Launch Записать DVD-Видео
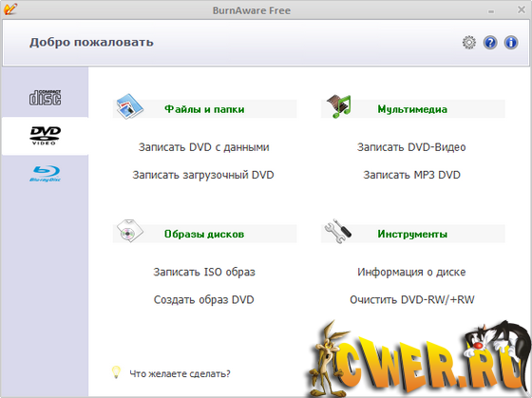532x398 pixels. pos(411,147)
